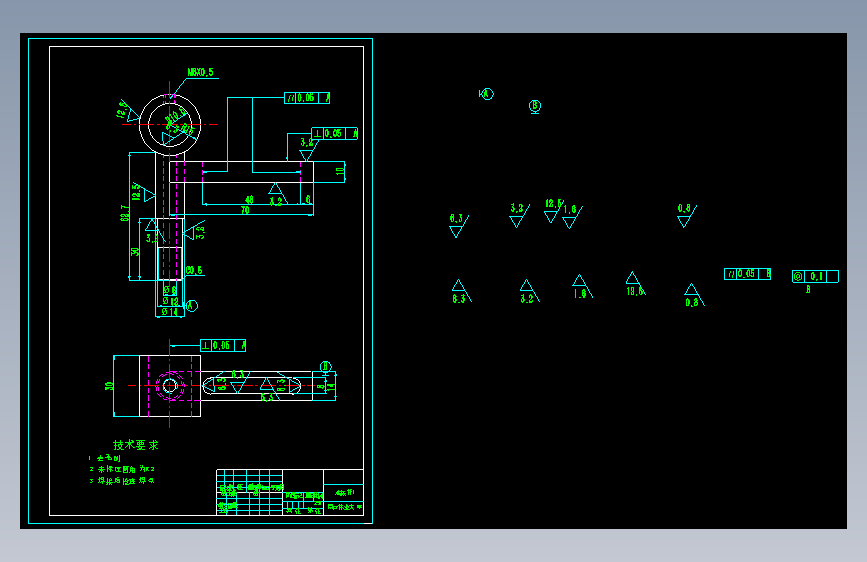This screenshot has width=867, height=562.
Task: Select the 14 width dimension on slot view
Action: point(331,386)
